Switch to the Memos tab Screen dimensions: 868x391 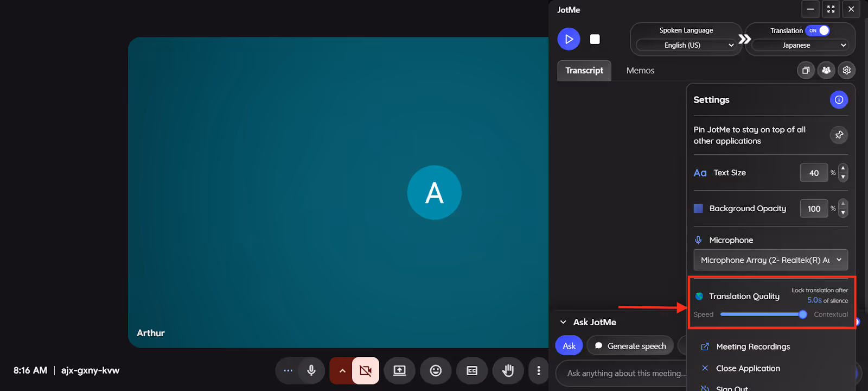640,71
